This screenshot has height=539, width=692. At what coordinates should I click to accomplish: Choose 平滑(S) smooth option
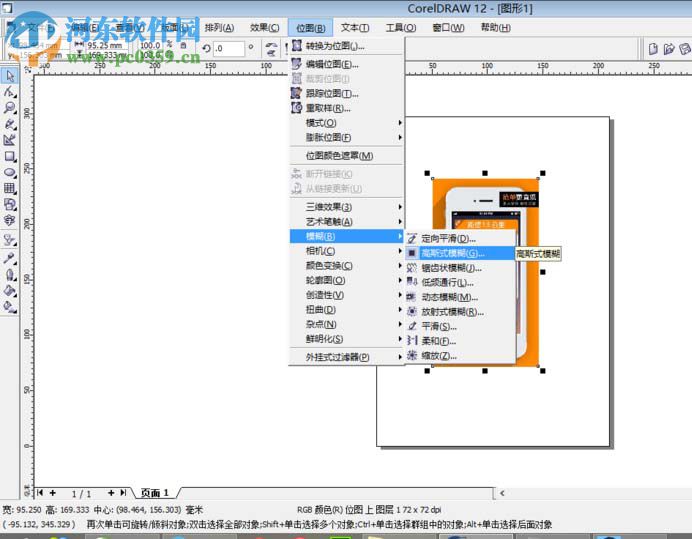460,326
